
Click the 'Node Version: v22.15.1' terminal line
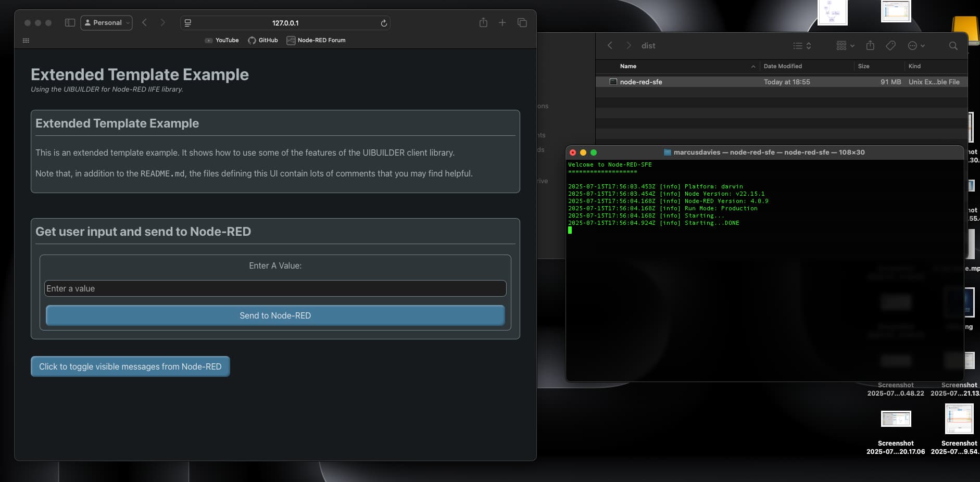(x=667, y=194)
